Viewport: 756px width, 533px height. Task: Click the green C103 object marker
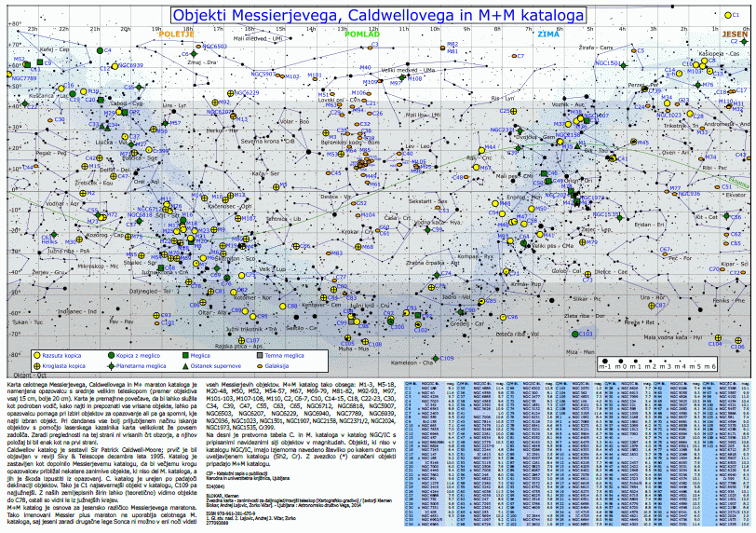[x=577, y=333]
